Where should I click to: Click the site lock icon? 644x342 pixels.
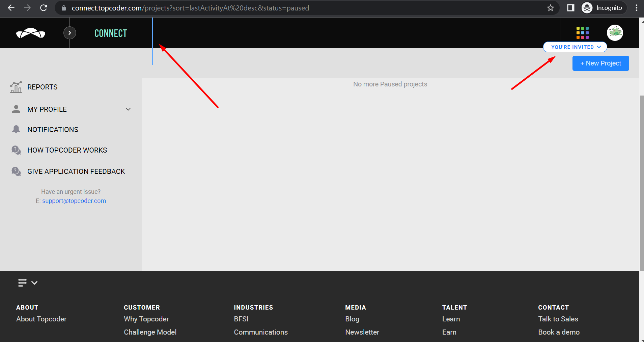(x=64, y=8)
